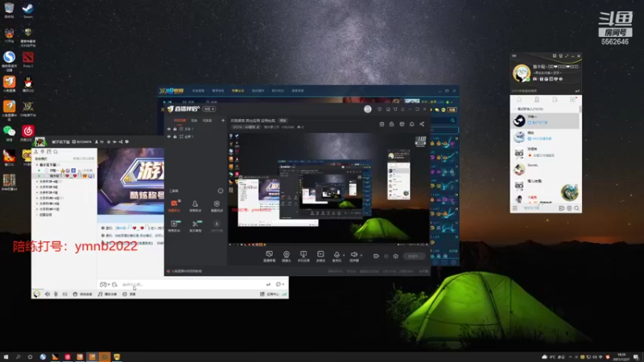The width and height of the screenshot is (644, 362).
Task: Expand the last arrowed sub-channel row in YY tree
Action: point(37,209)
